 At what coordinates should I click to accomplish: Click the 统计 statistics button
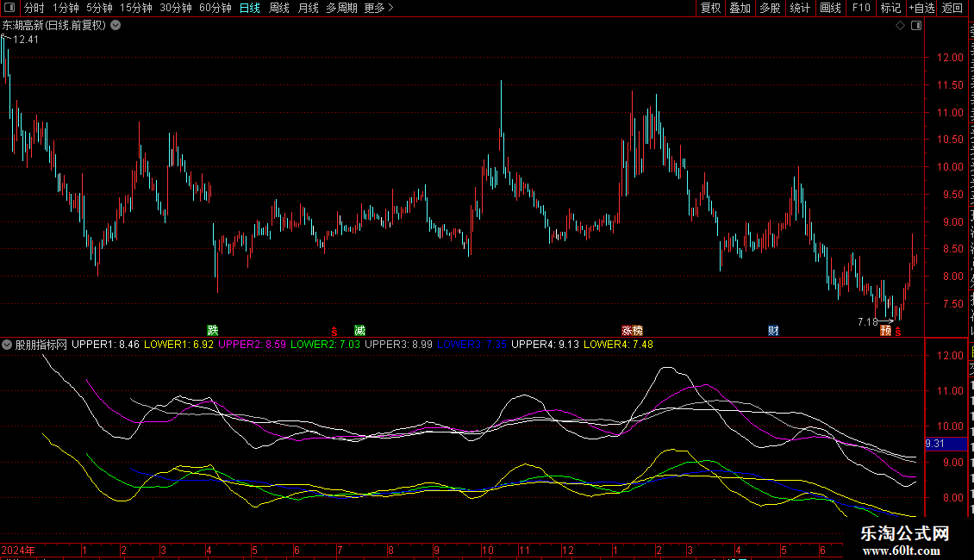[799, 8]
